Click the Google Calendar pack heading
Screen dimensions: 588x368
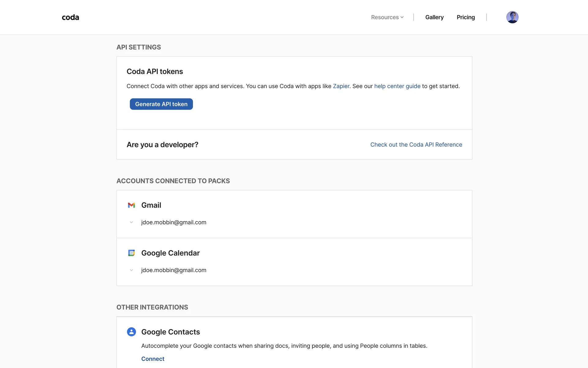click(170, 253)
